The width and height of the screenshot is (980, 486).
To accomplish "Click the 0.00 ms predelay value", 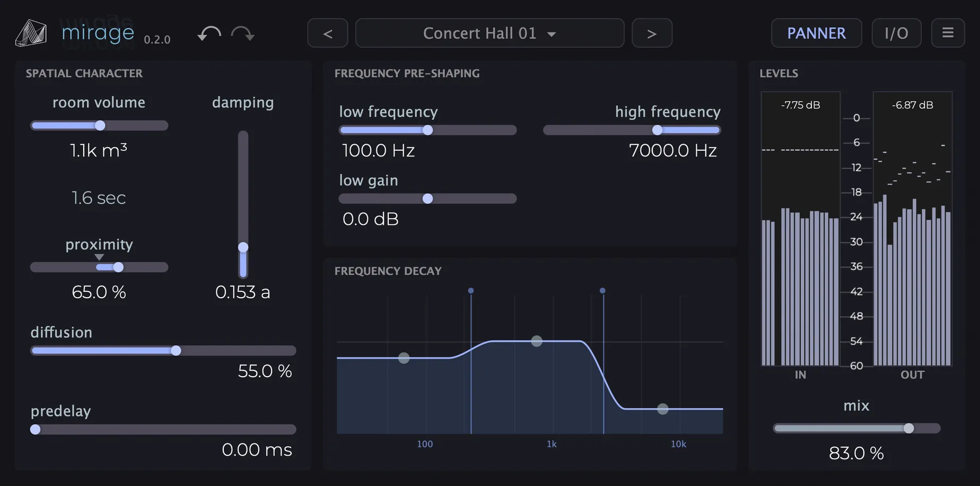I will tap(257, 450).
